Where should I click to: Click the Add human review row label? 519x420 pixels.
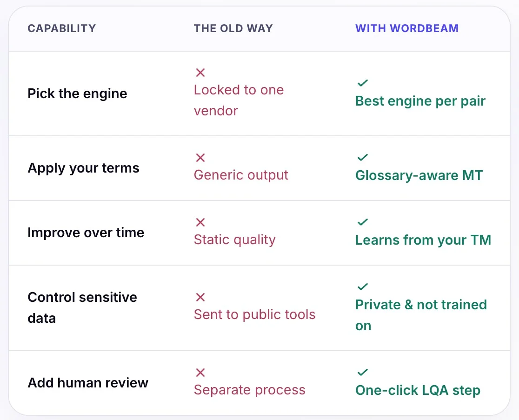click(x=88, y=383)
